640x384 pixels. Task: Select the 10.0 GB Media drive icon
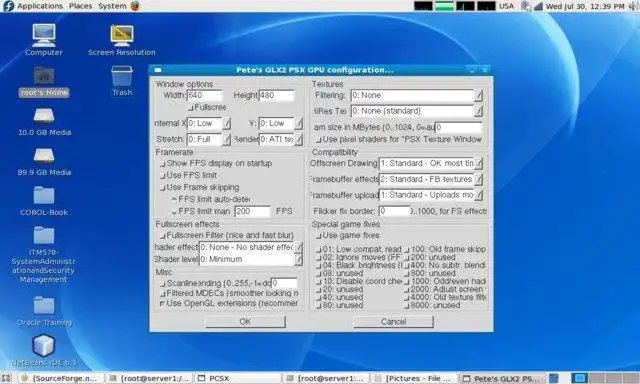(44, 121)
